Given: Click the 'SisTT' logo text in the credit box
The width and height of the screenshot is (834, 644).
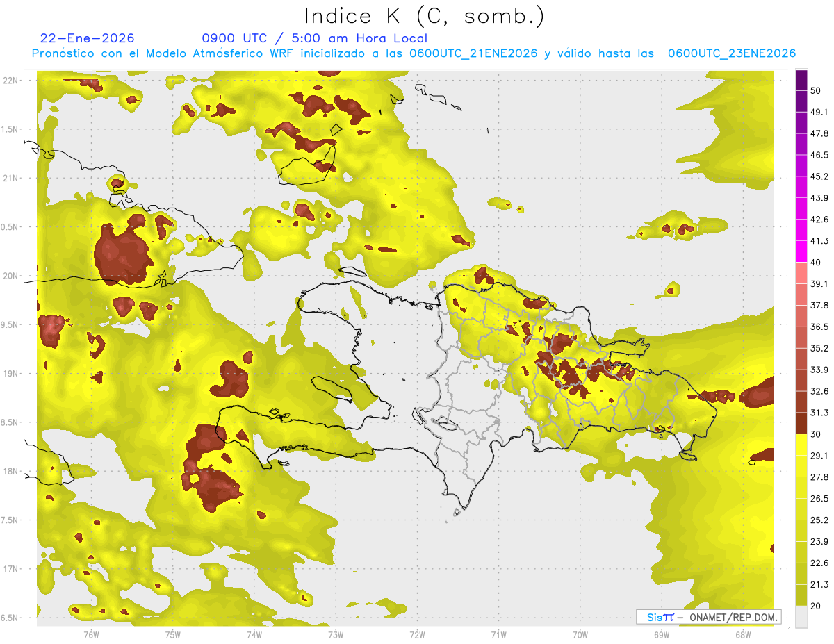Looking at the screenshot, I should point(660,617).
